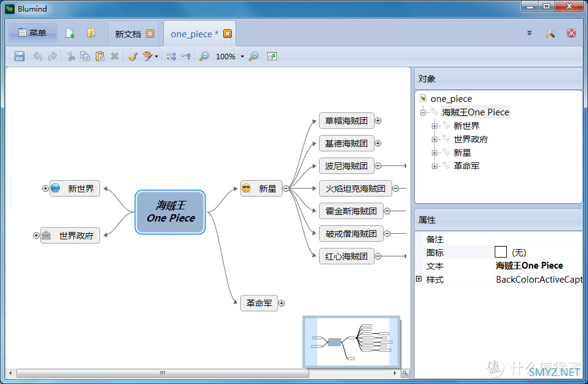Expand the 革命军 topic on canvas
This screenshot has height=384, width=588.
282,303
